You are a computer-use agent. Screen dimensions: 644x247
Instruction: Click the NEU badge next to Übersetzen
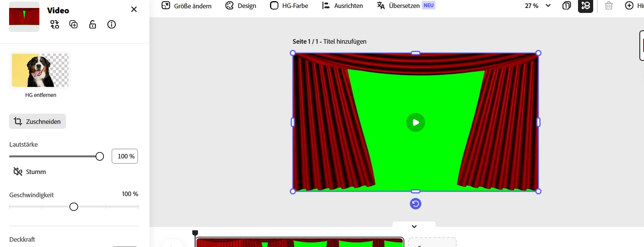[x=429, y=5]
